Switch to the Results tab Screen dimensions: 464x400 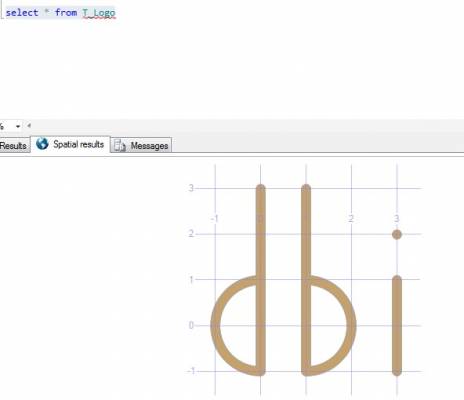[14, 146]
